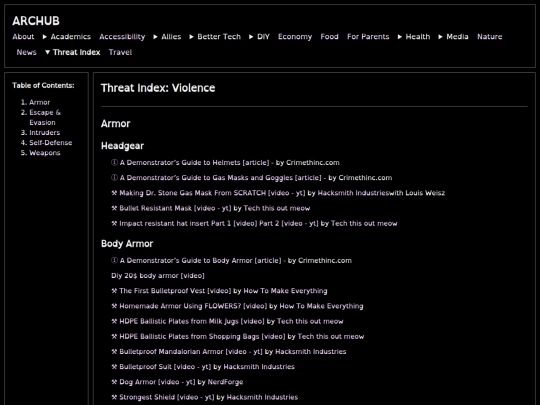Image resolution: width=540 pixels, height=405 pixels.
Task: Open hat insert Part 2 video link
Action: pyautogui.click(x=289, y=223)
